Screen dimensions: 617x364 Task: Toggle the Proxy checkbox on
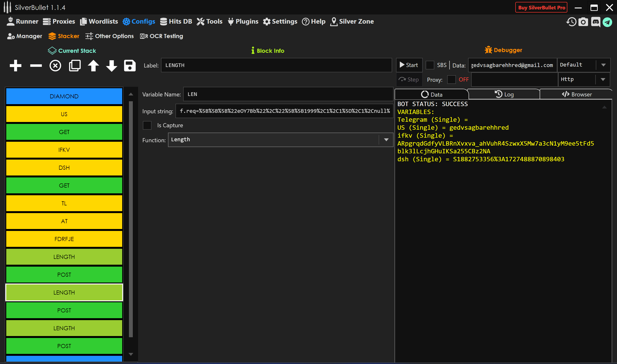[451, 80]
